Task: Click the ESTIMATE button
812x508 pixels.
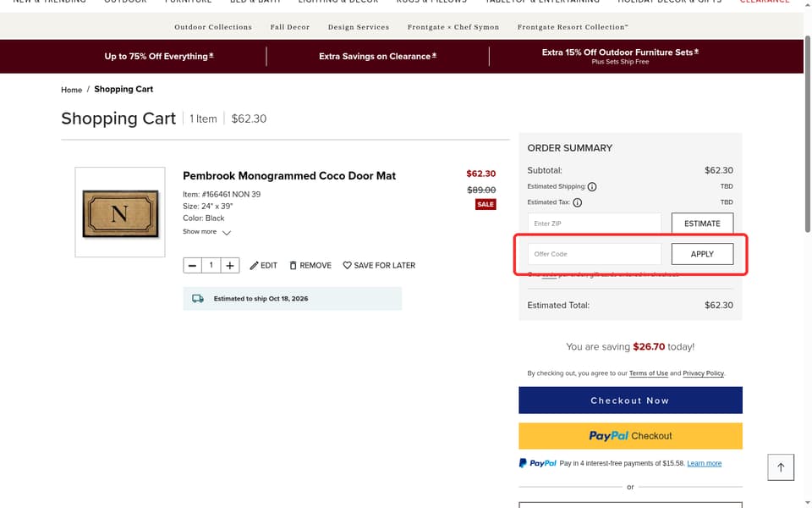Action: 702,224
